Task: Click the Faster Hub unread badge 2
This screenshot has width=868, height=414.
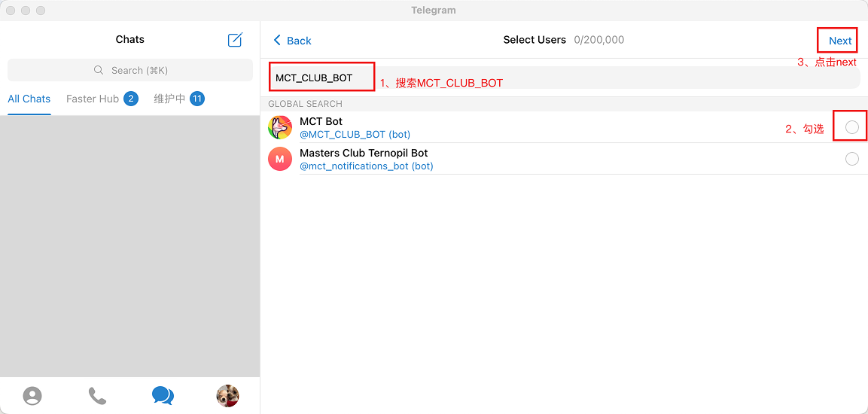Action: [131, 99]
